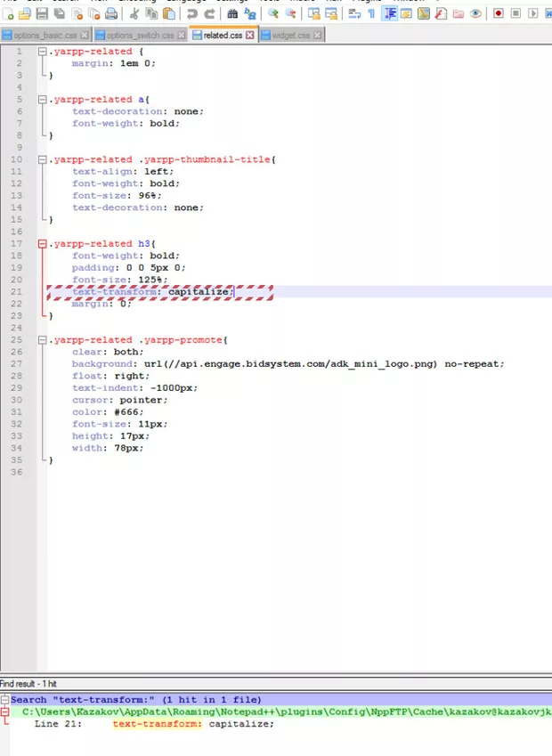Screen dimensions: 552x756
Task: Collapse the .yarpp-related a block at line 5
Action: pos(43,100)
